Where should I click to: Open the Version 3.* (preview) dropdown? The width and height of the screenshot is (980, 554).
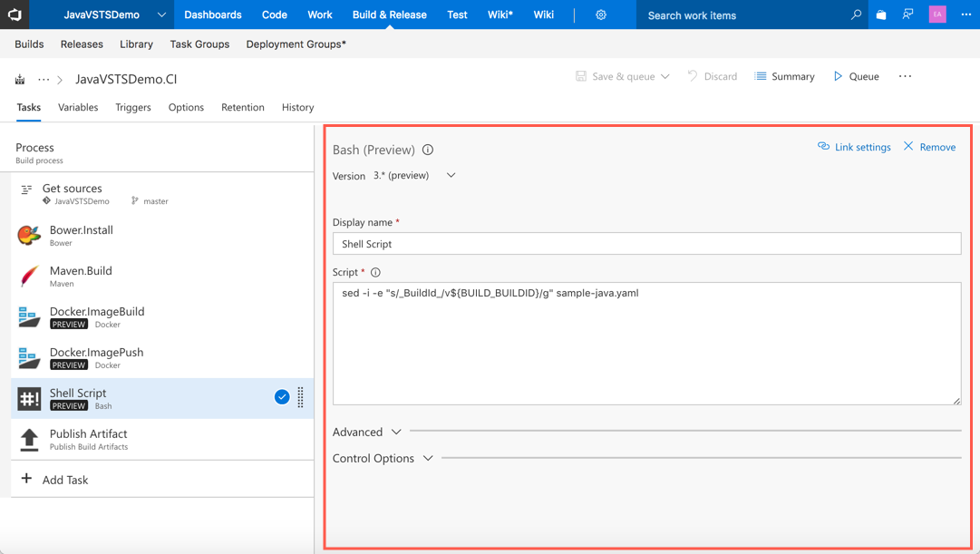coord(451,176)
